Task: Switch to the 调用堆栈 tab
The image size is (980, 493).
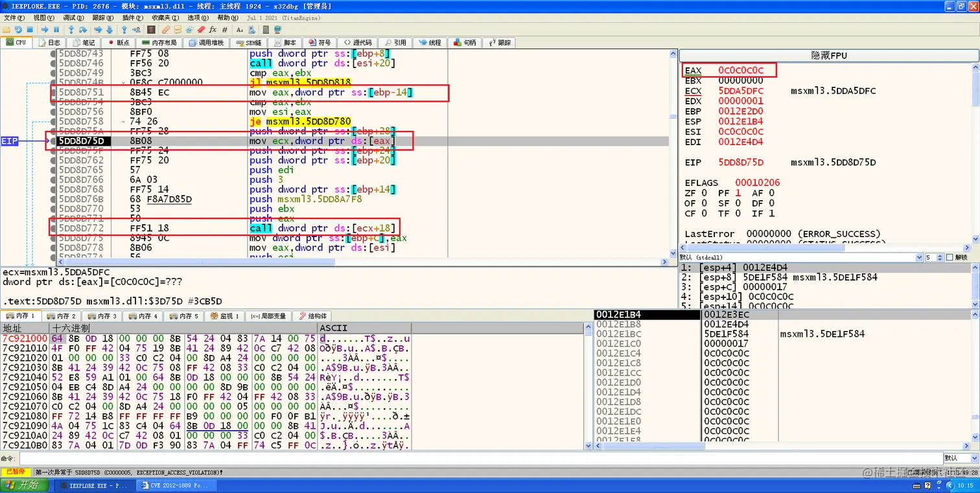Action: [x=205, y=43]
